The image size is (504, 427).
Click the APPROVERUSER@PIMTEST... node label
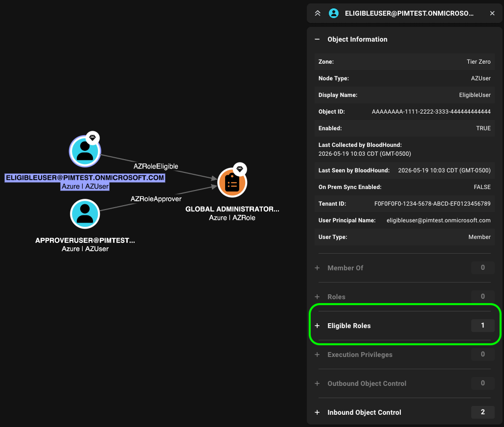click(85, 240)
